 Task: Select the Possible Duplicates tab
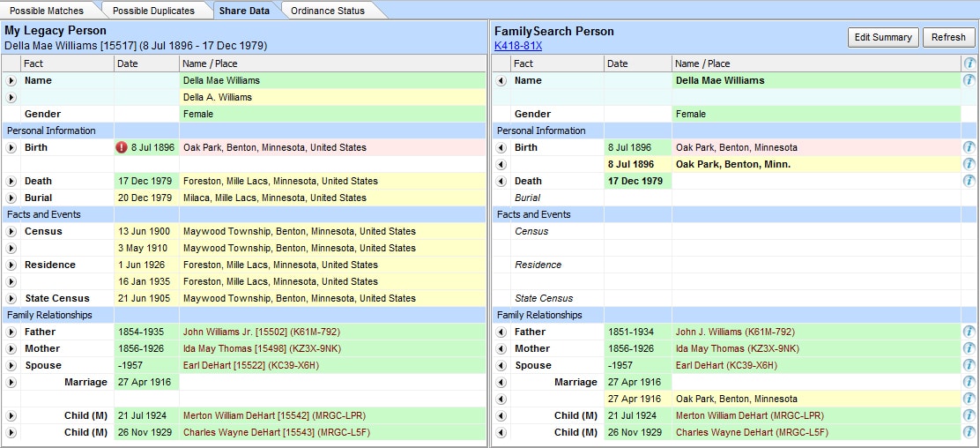coord(153,11)
